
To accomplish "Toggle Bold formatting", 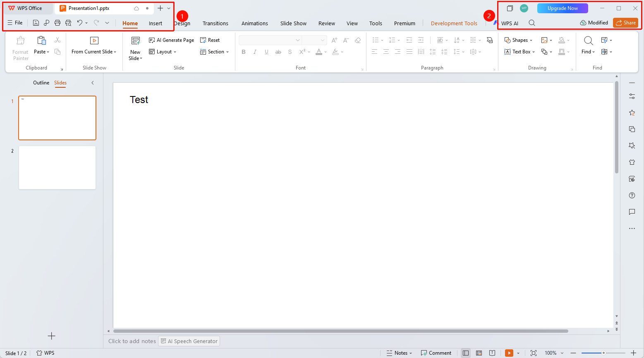I will coord(244,52).
